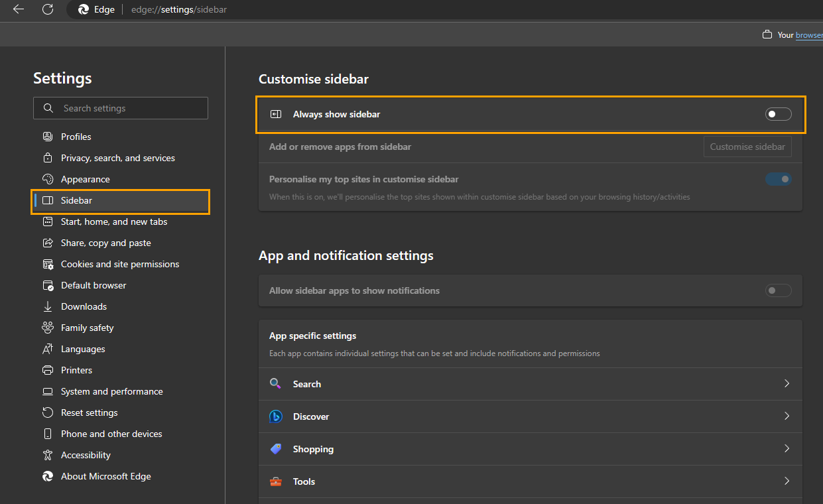
Task: Click the Shopping tag icon
Action: click(276, 449)
